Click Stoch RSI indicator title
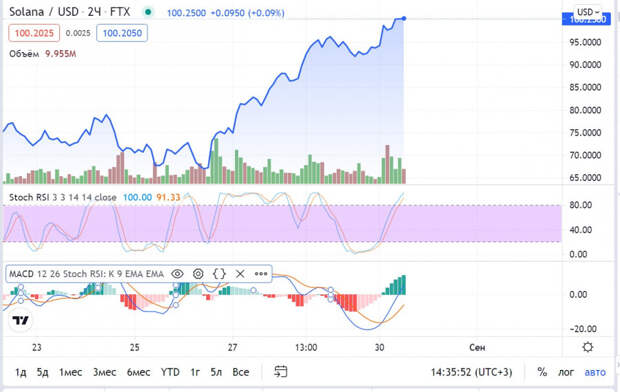620x392 pixels. (63, 197)
